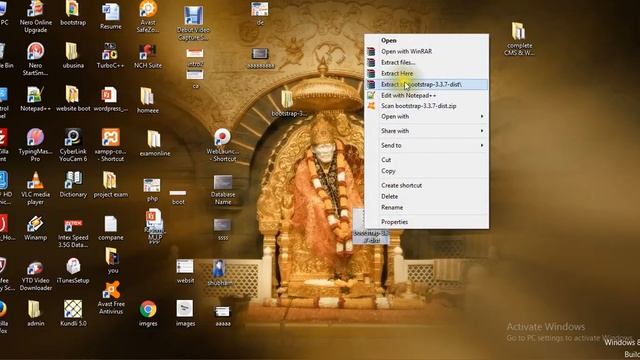Image resolution: width=640 pixels, height=360 pixels.
Task: Select the Intex Speed 3.5G Data icon
Action: coord(73,232)
